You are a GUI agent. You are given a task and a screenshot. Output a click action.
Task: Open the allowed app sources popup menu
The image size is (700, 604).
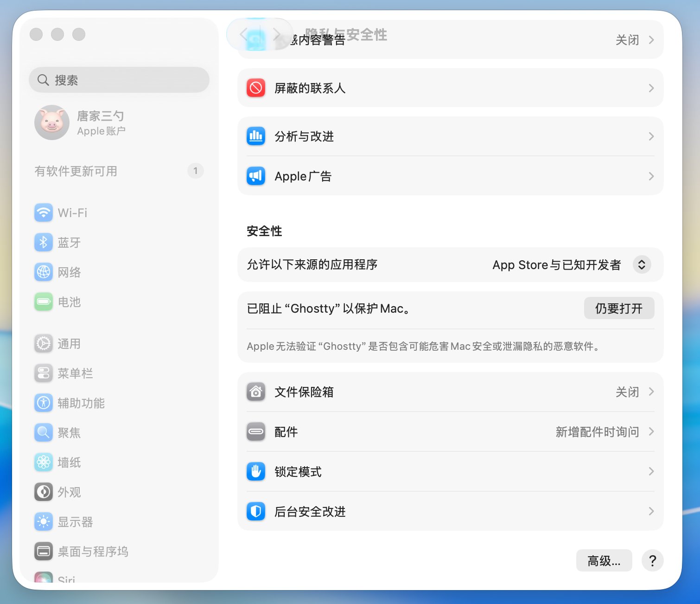pyautogui.click(x=642, y=264)
